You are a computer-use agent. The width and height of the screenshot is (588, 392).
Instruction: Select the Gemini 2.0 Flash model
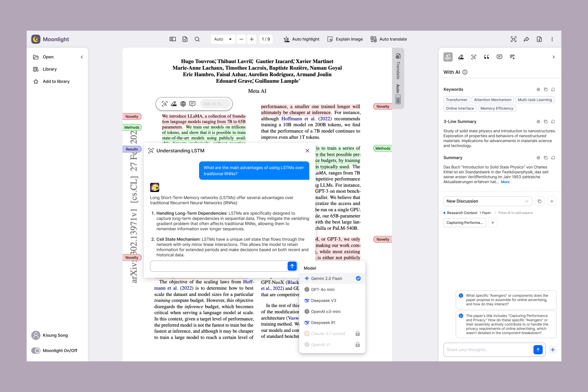pos(332,278)
